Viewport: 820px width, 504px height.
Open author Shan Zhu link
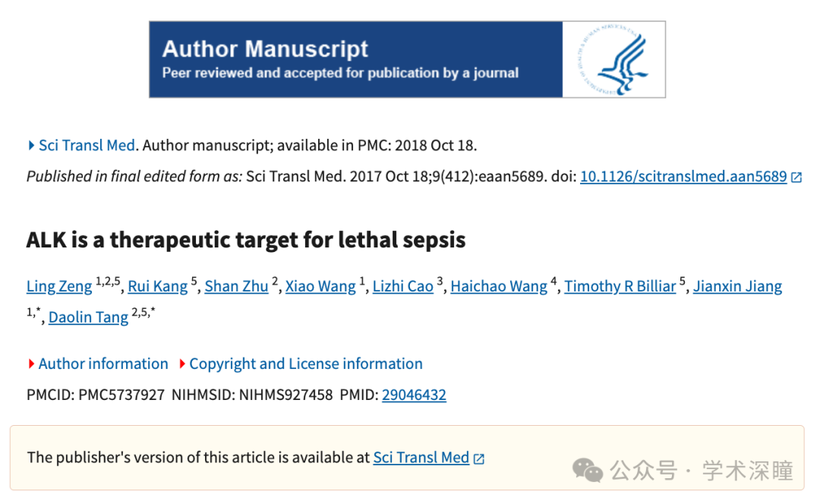click(236, 286)
